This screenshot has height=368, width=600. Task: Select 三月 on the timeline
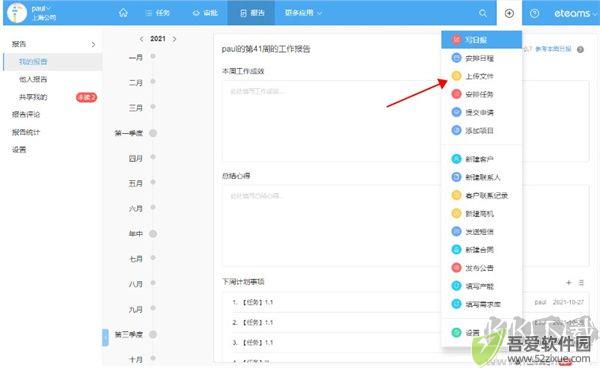point(135,108)
